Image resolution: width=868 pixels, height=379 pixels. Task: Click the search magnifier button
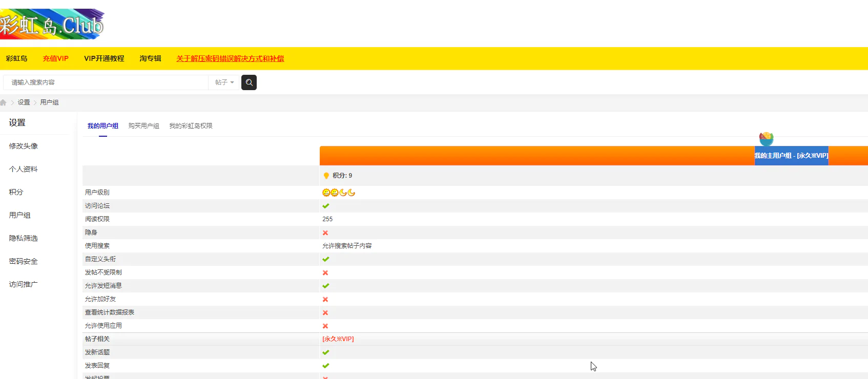pyautogui.click(x=249, y=82)
